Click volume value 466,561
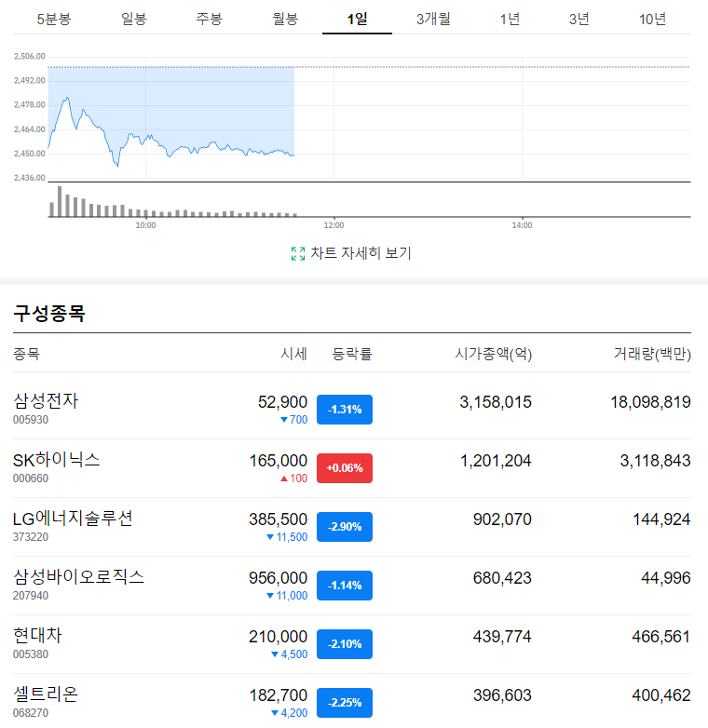 661,637
